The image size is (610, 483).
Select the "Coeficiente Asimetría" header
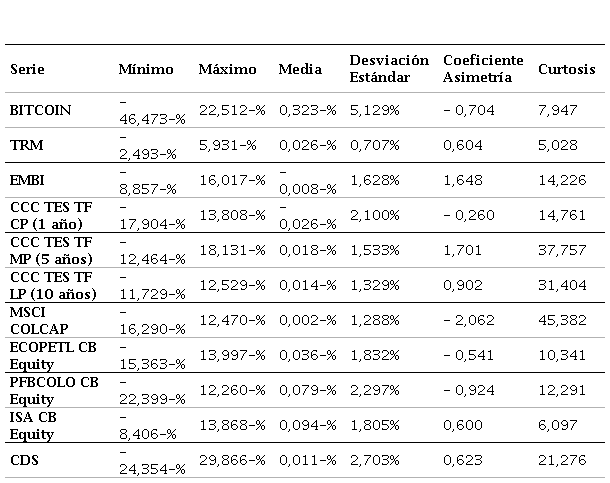[484, 69]
